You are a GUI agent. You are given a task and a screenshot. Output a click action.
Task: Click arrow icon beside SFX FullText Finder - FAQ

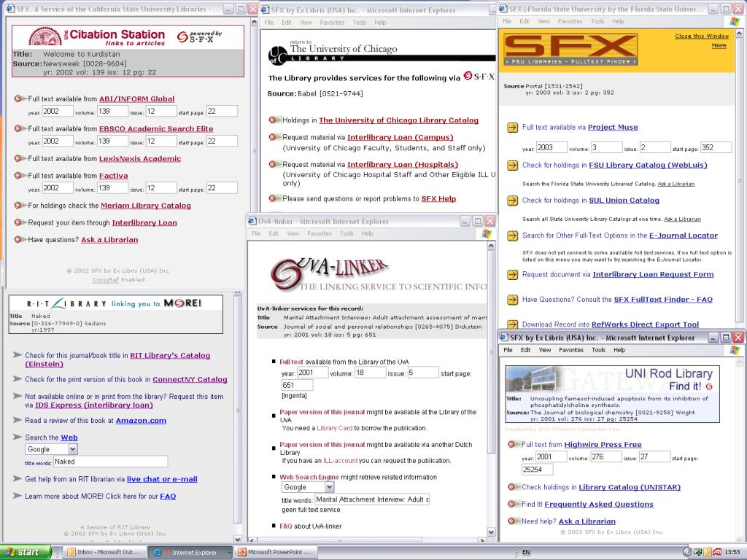tap(513, 300)
